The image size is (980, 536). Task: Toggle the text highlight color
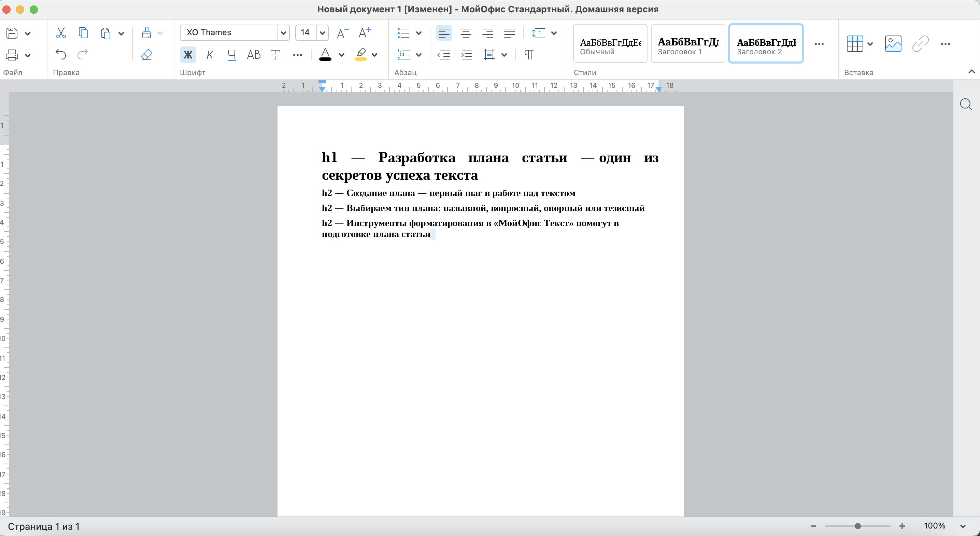360,55
